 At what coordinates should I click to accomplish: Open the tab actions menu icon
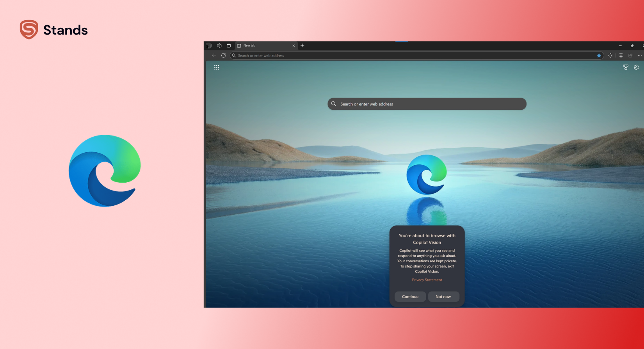[229, 46]
